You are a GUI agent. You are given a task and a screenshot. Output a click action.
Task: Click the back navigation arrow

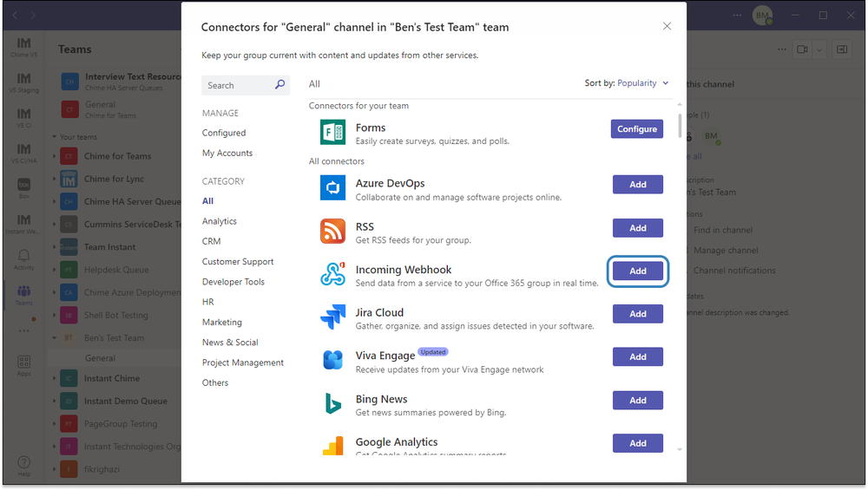(x=15, y=16)
